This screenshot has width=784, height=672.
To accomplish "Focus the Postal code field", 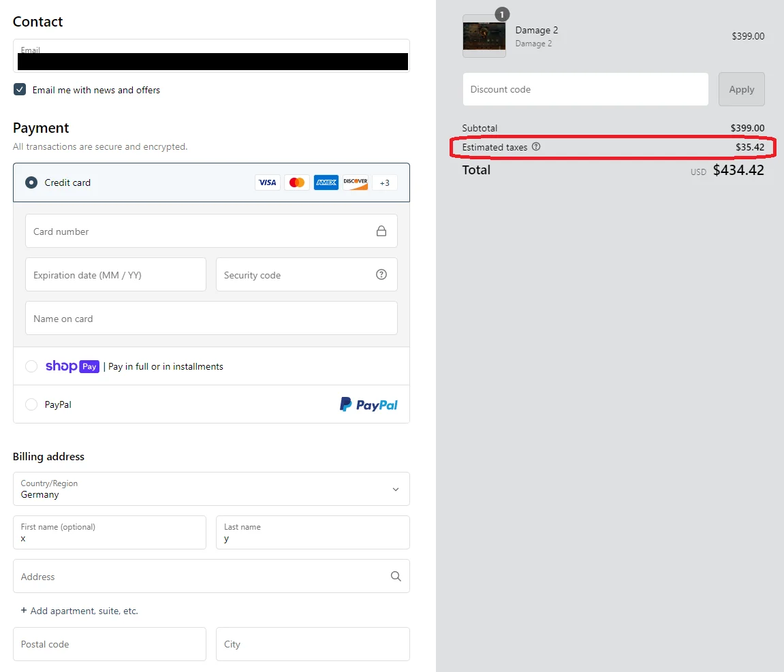I will 110,644.
